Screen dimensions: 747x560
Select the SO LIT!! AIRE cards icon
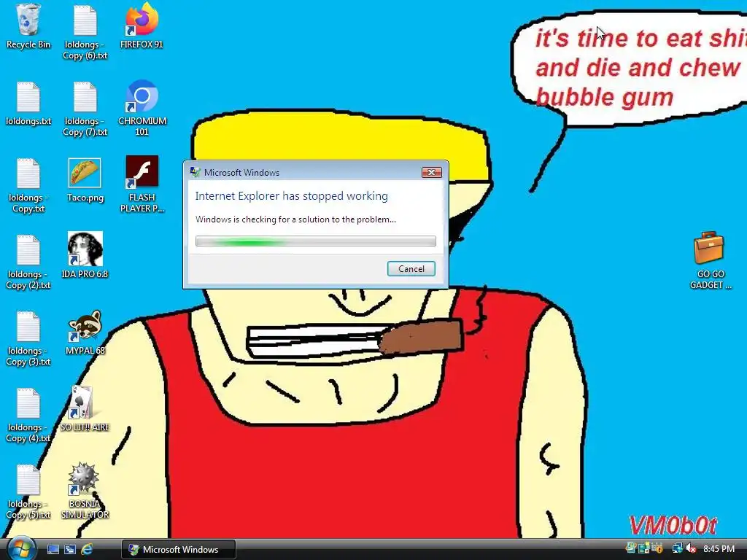(x=85, y=409)
